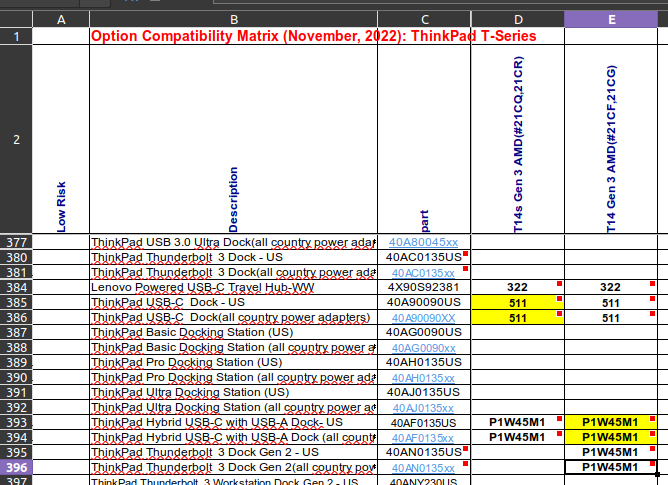The height and width of the screenshot is (485, 668).
Task: Select column A header
Action: pos(61,20)
